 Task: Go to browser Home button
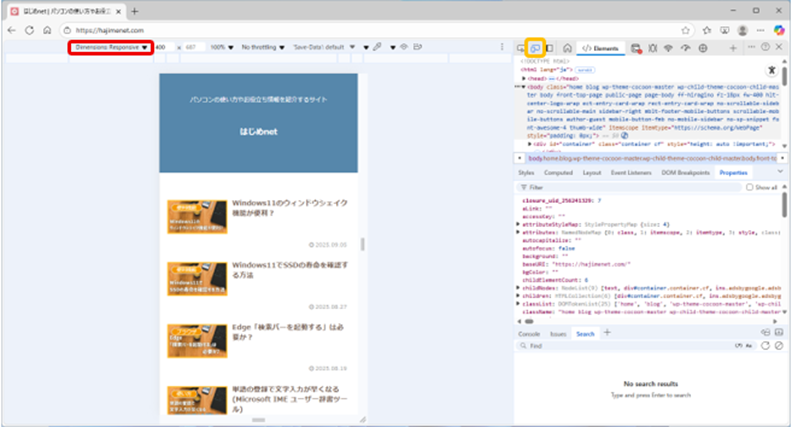(47, 30)
